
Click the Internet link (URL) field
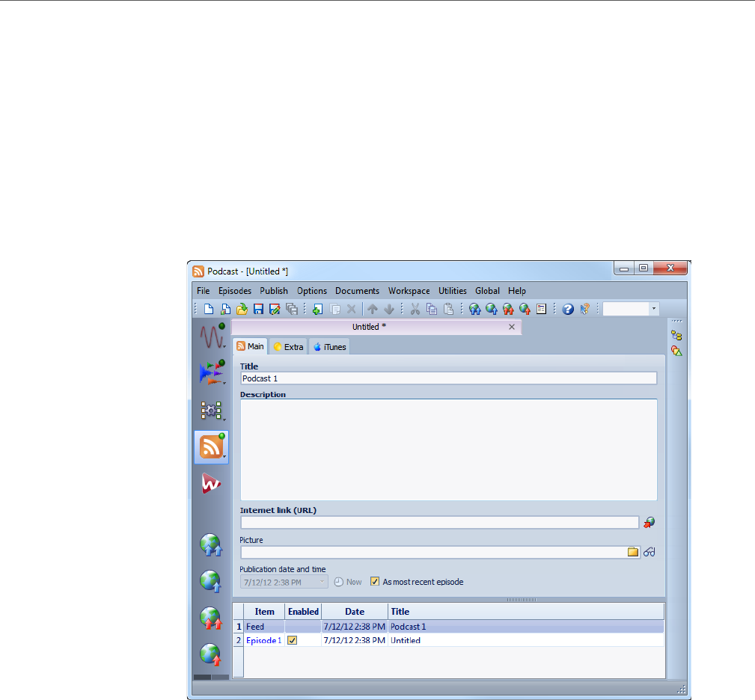pos(440,523)
